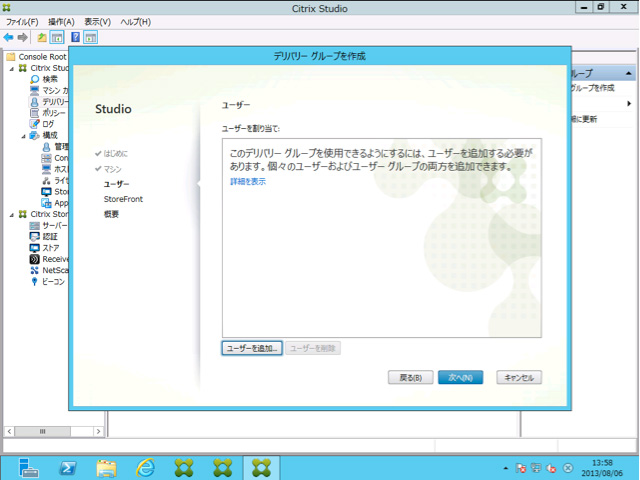Show hidden tray icons arrow
Viewport: 640px width, 480px height.
(x=506, y=468)
